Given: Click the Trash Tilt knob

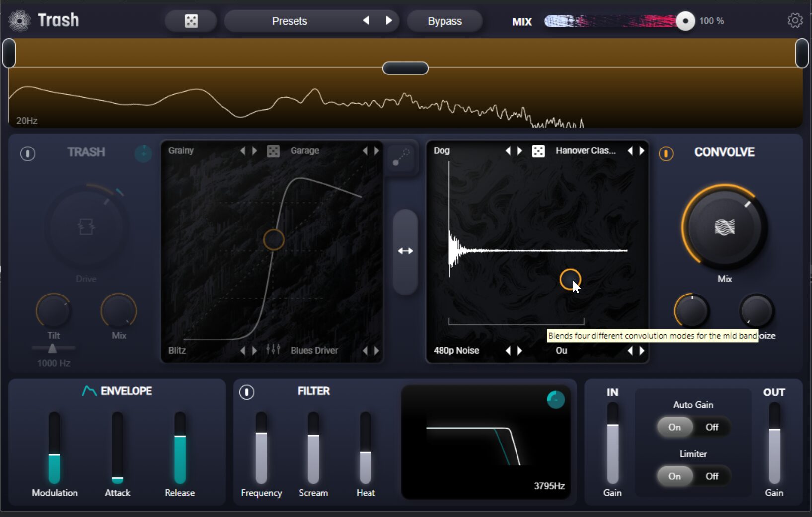Looking at the screenshot, I should tap(53, 311).
